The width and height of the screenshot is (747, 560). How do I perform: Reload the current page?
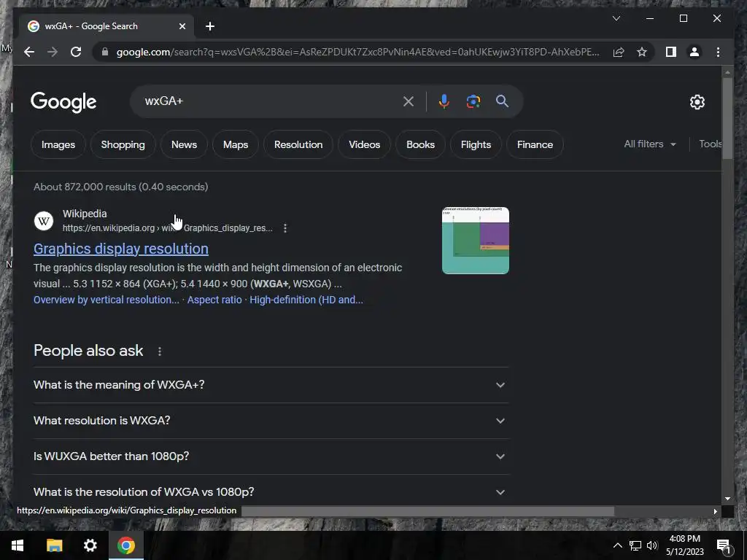pos(76,52)
